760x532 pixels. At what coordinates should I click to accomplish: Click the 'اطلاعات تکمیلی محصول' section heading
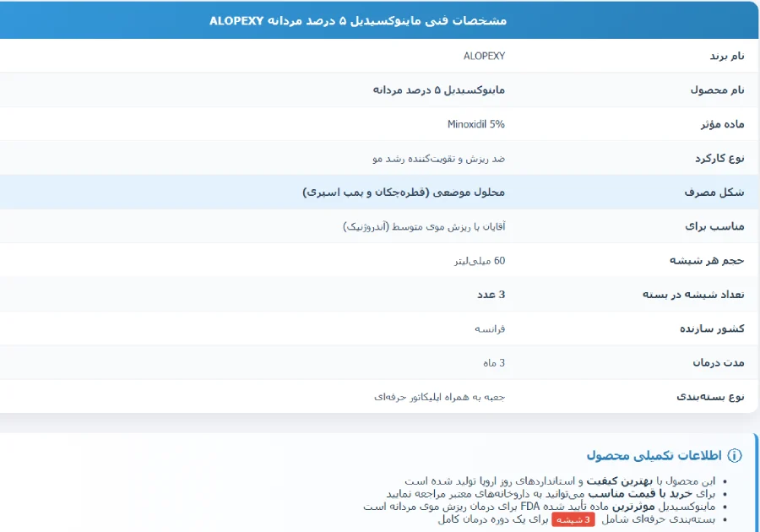click(654, 455)
